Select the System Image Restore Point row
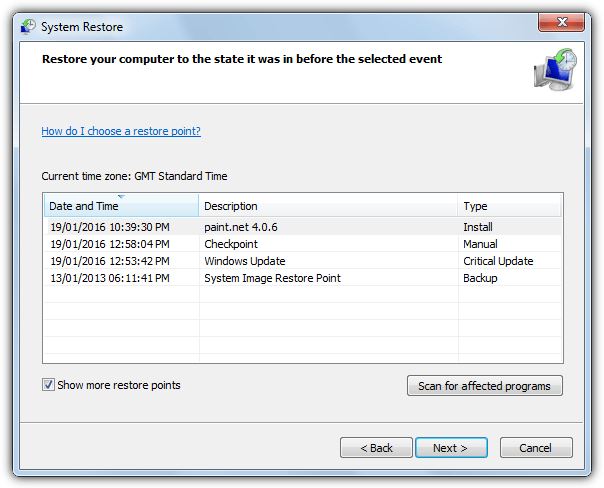604x488 pixels. coord(303,278)
